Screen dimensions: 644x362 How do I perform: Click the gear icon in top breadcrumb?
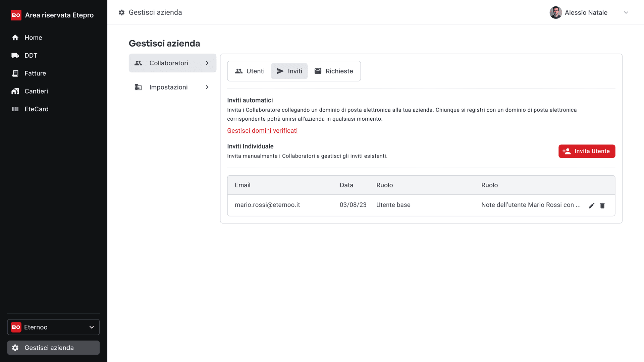point(122,12)
